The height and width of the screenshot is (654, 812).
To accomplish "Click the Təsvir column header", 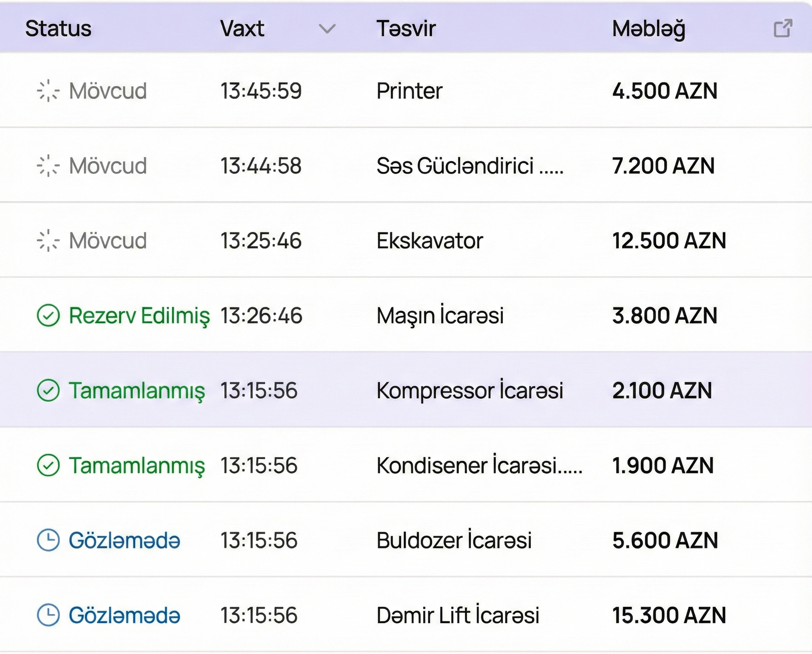I will point(406,29).
